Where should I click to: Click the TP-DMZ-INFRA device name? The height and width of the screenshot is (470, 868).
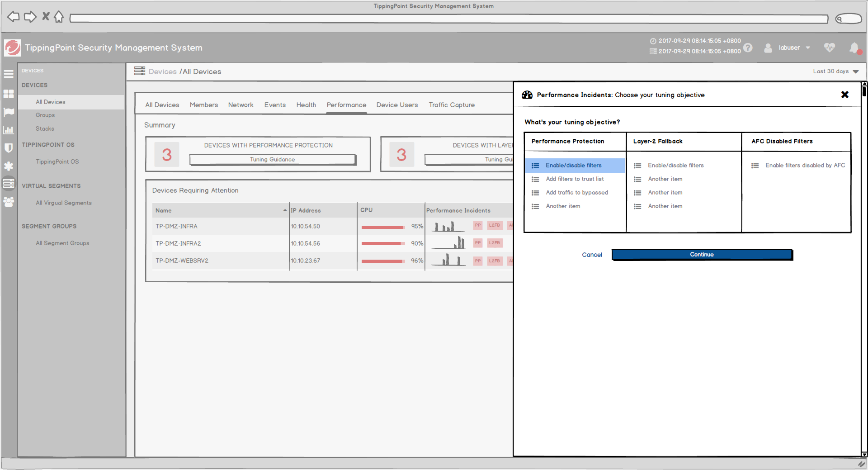(x=176, y=226)
